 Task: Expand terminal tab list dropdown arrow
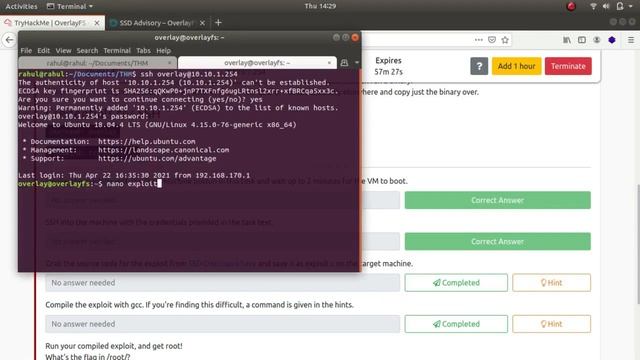click(x=356, y=63)
